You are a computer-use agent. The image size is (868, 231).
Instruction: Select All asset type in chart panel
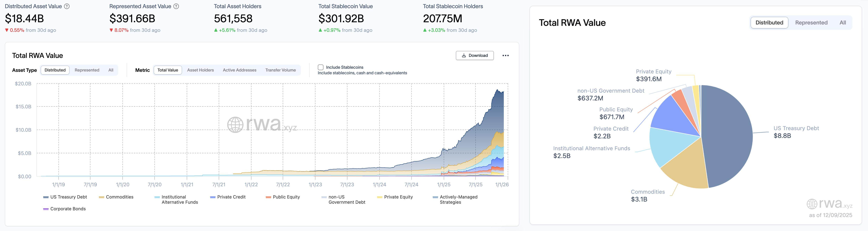tap(111, 70)
